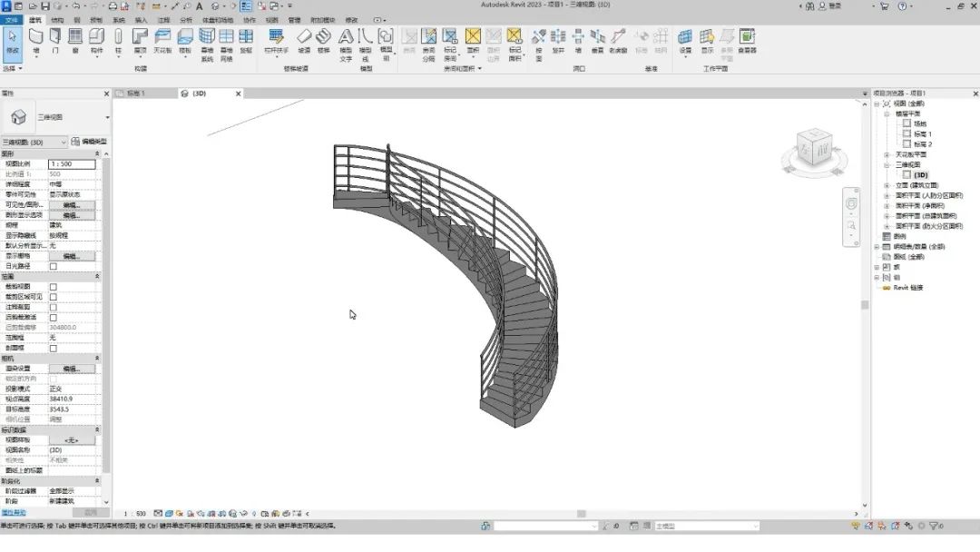Enable the Annotation Crop (注释裁剪) checkbox
The width and height of the screenshot is (980, 552).
tap(54, 308)
